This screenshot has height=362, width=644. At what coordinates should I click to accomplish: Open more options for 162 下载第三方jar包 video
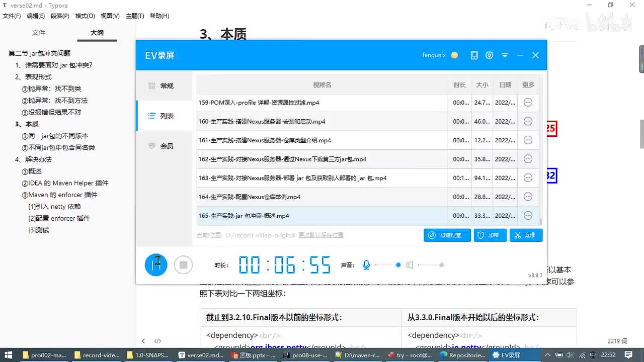tap(528, 159)
